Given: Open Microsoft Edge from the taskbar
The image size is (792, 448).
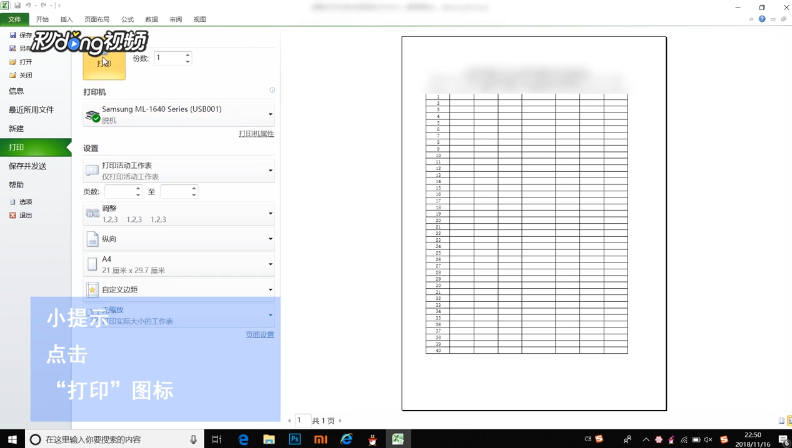Looking at the screenshot, I should click(x=243, y=439).
